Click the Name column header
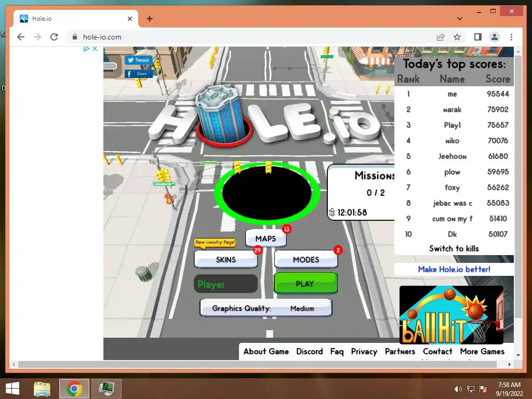Image resolution: width=532 pixels, height=399 pixels. tap(452, 79)
